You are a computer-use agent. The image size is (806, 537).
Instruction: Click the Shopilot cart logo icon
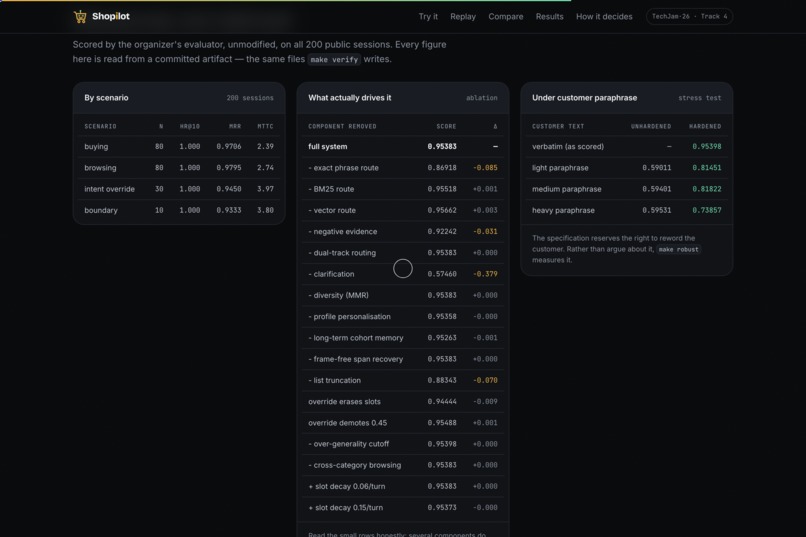[x=80, y=16]
